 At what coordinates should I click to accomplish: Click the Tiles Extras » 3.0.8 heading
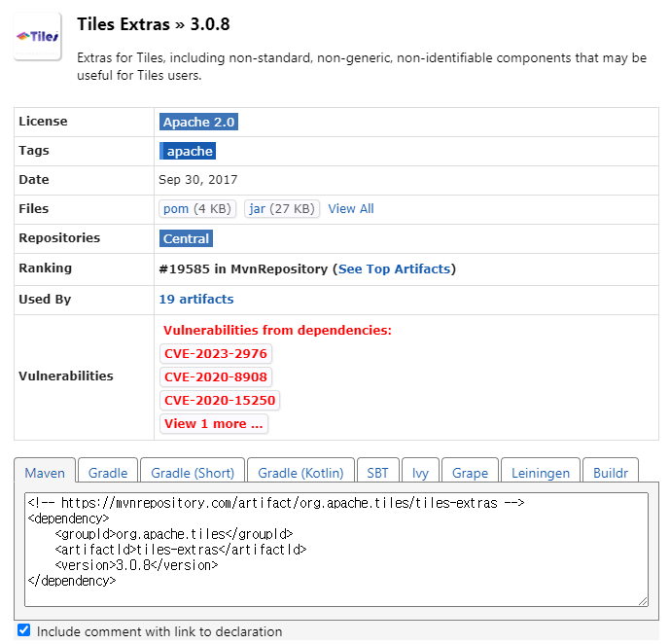(154, 24)
